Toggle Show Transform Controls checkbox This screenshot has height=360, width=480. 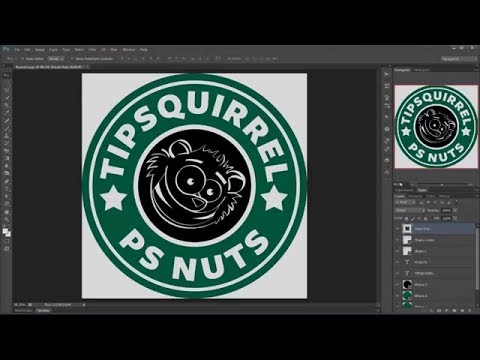72,59
